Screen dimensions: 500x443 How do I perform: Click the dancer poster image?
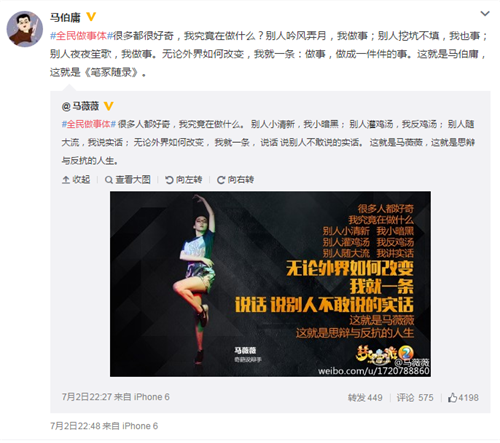click(x=270, y=284)
